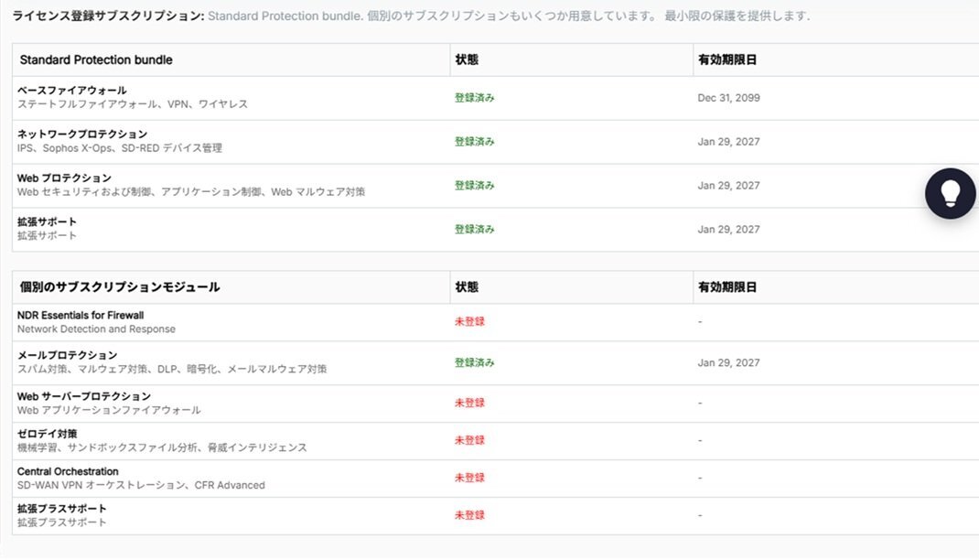This screenshot has height=560, width=979.
Task: Click the Dec 31, 2099 expiry date
Action: pos(728,98)
